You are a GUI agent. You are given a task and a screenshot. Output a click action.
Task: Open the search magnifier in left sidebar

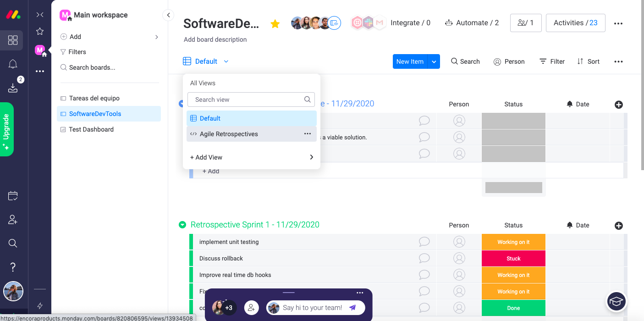[x=13, y=243]
